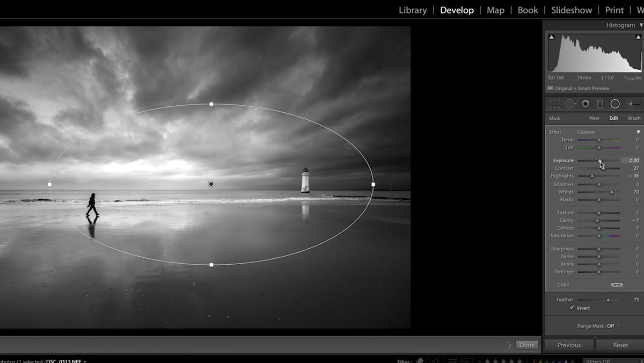644x363 pixels.
Task: Open the Map module
Action: 495,10
